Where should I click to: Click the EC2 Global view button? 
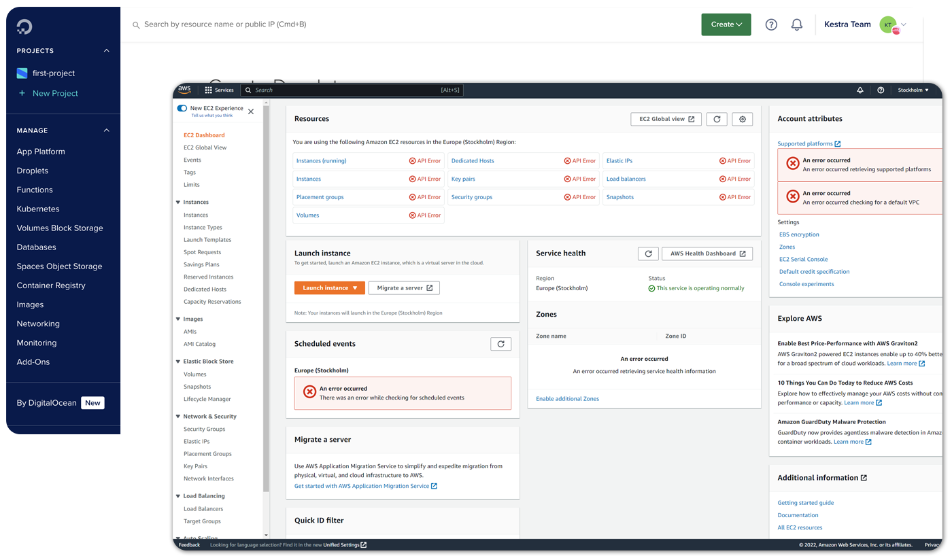coord(666,119)
